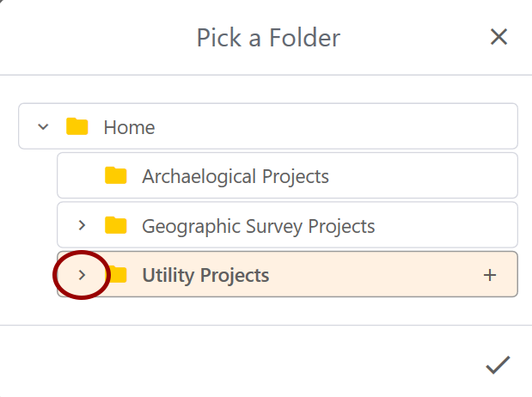Select the Home folder label
The width and height of the screenshot is (532, 397).
(129, 127)
